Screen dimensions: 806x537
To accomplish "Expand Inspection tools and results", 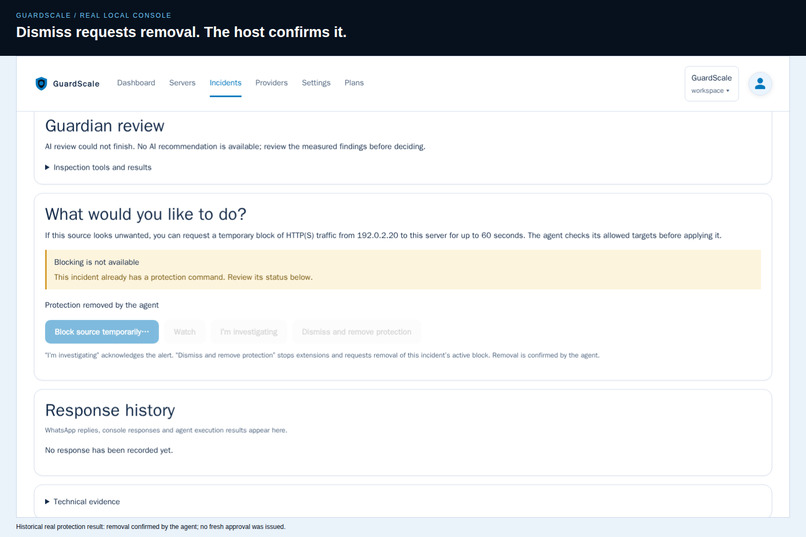I will tap(98, 167).
